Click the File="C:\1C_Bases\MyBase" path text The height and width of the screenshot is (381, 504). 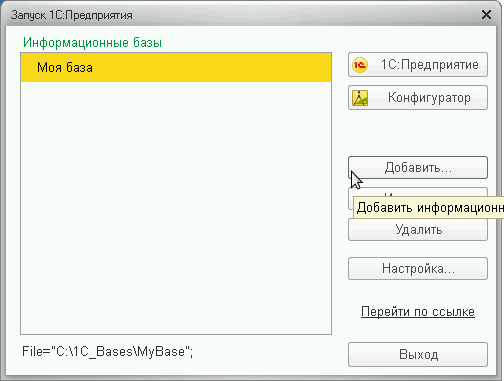[108, 352]
